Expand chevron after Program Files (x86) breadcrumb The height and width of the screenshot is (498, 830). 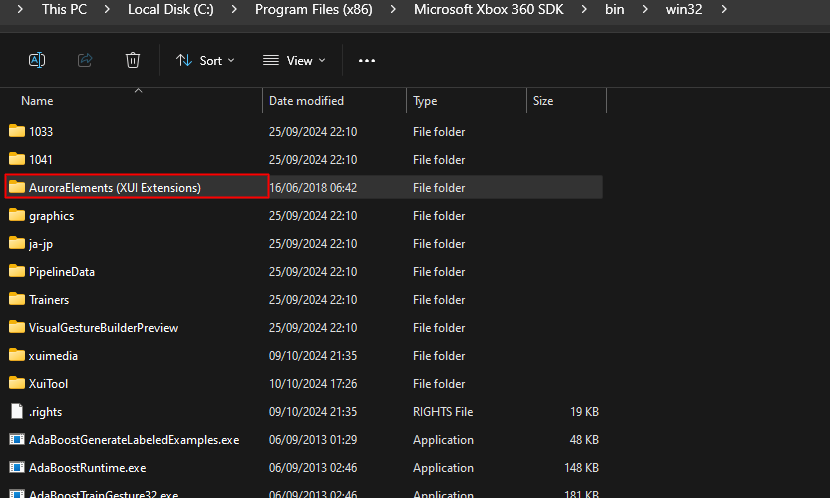click(393, 10)
